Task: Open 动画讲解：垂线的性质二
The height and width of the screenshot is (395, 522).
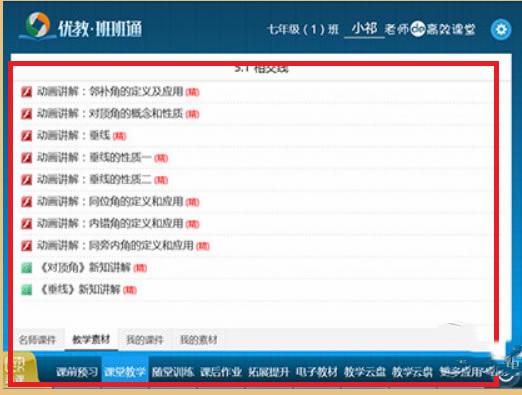Action: (x=94, y=180)
